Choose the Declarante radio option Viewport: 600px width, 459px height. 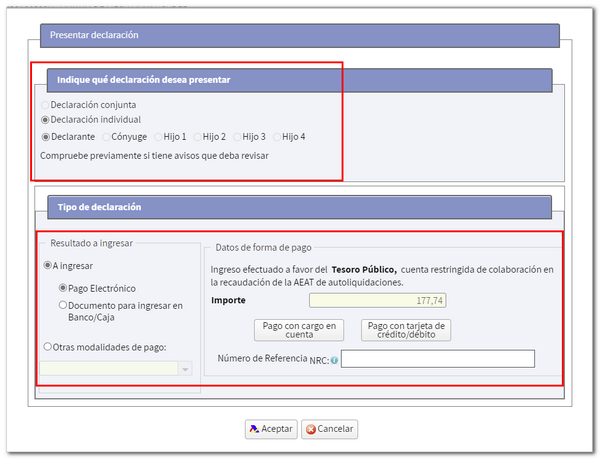45,137
